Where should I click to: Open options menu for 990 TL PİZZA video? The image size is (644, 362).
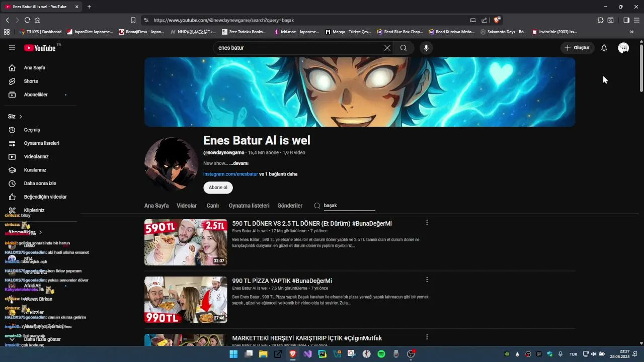[427, 280]
